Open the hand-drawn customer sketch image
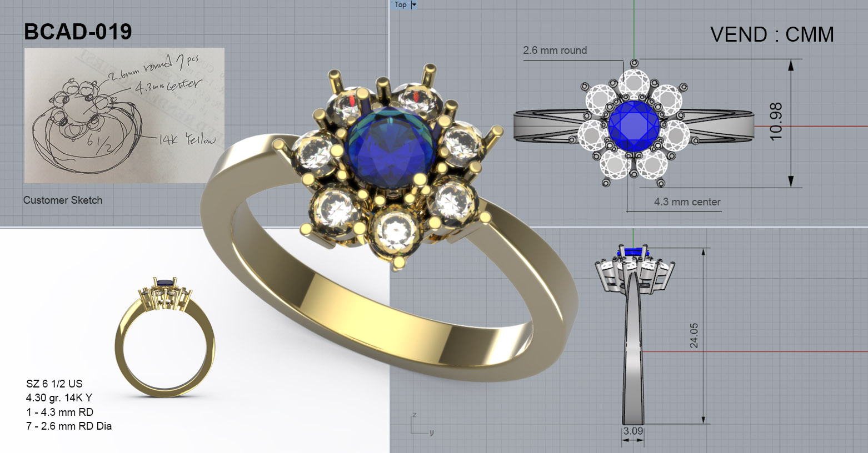 tap(124, 115)
